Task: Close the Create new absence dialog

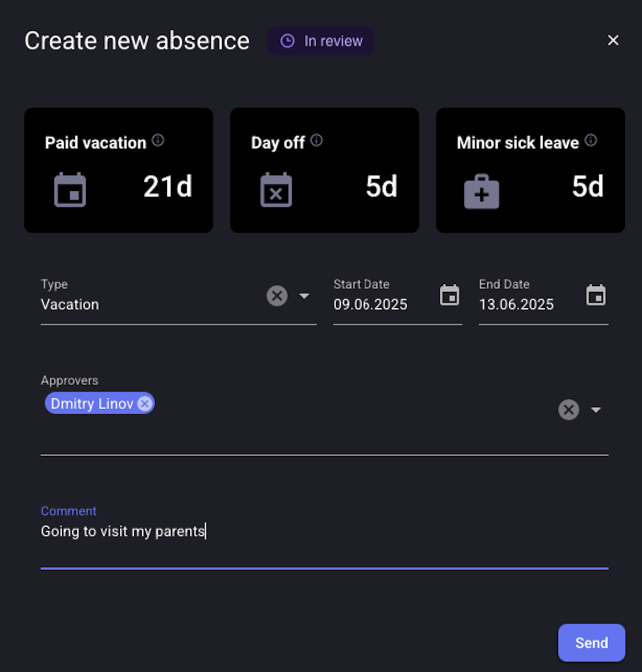Action: [613, 40]
